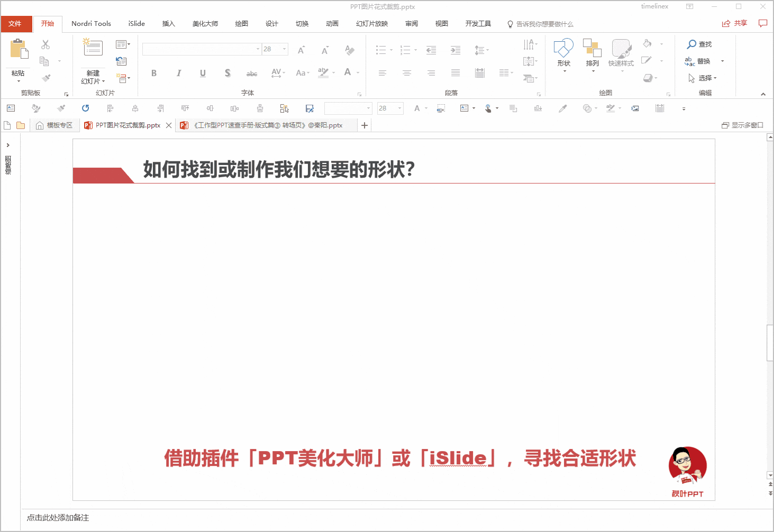Screen dimensions: 774x532
Task: Click the Decrease Indent icon
Action: [431, 50]
